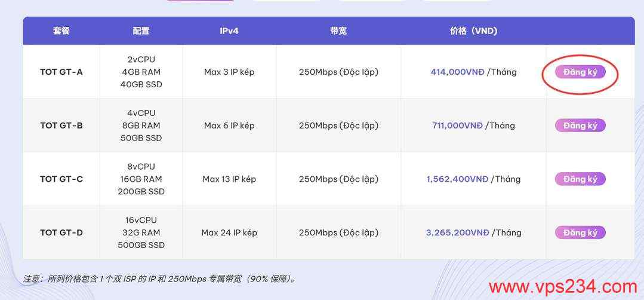The height and width of the screenshot is (300, 644).
Task: Click Đăng ký button for TOT GT-A
Action: click(580, 72)
